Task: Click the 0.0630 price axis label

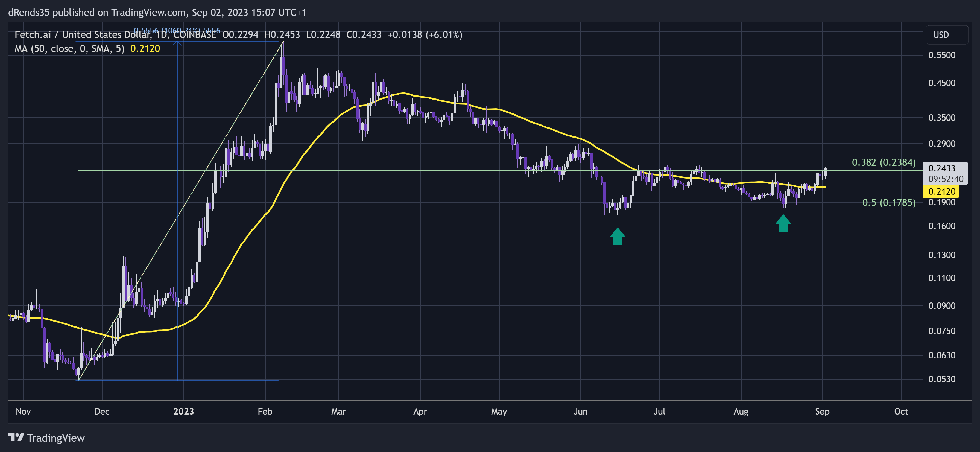Action: tap(941, 355)
